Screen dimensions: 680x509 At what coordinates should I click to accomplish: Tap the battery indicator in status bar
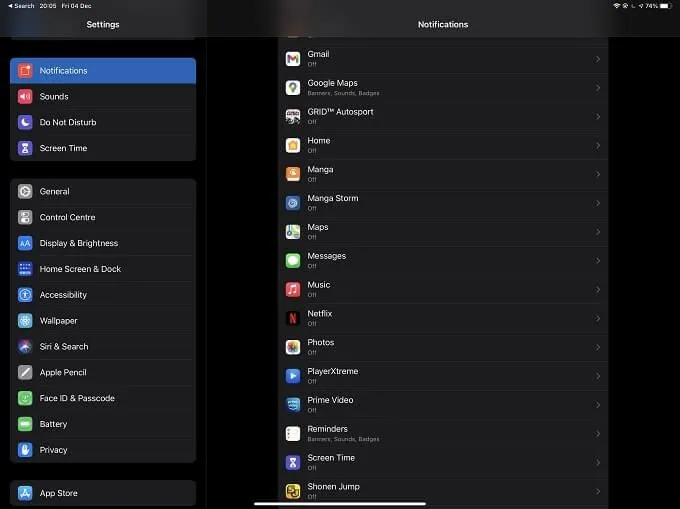point(666,6)
